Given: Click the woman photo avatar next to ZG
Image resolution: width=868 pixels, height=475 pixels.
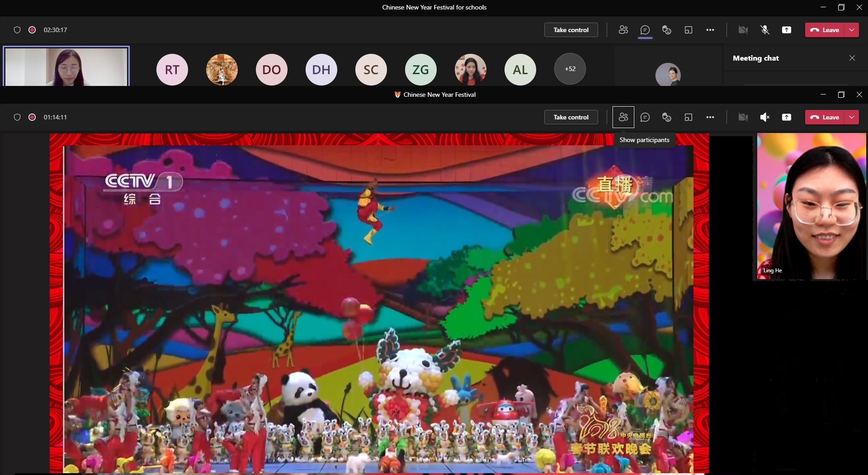Looking at the screenshot, I should point(470,69).
